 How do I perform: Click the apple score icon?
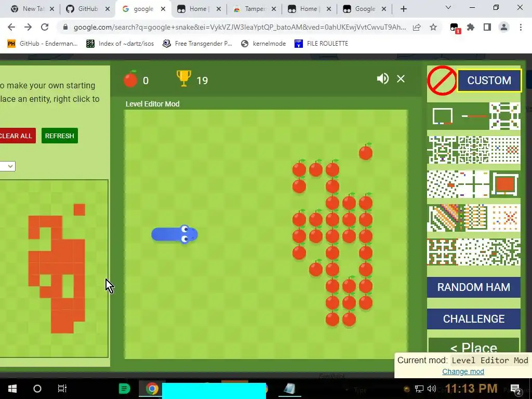[x=130, y=79]
